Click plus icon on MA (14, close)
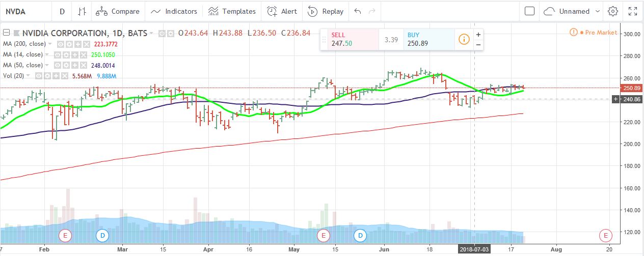Screen dimensions: 644x256 (x=75, y=55)
